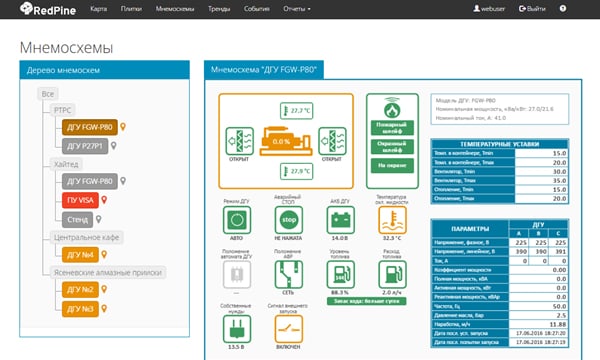Image resolution: width=600 pixels, height=360 pixels.
Task: Click map pin beside Хайтед ДГУ FGW-P80
Action: (123, 181)
